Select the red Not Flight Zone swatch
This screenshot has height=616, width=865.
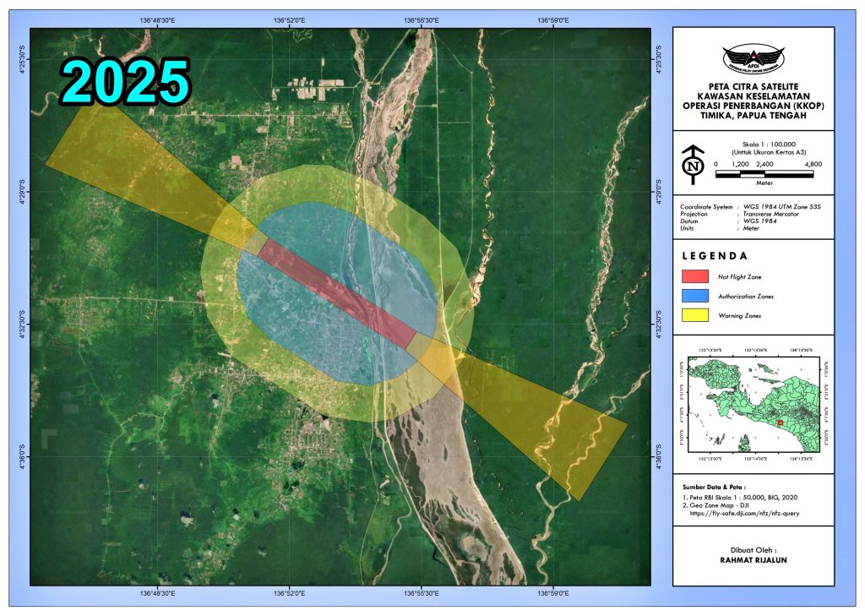tap(694, 276)
